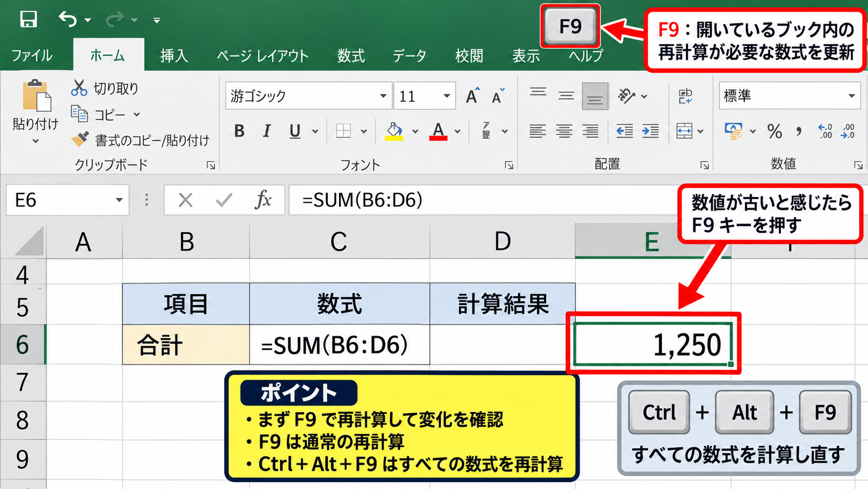Click the Save floppy disk icon

click(x=28, y=19)
